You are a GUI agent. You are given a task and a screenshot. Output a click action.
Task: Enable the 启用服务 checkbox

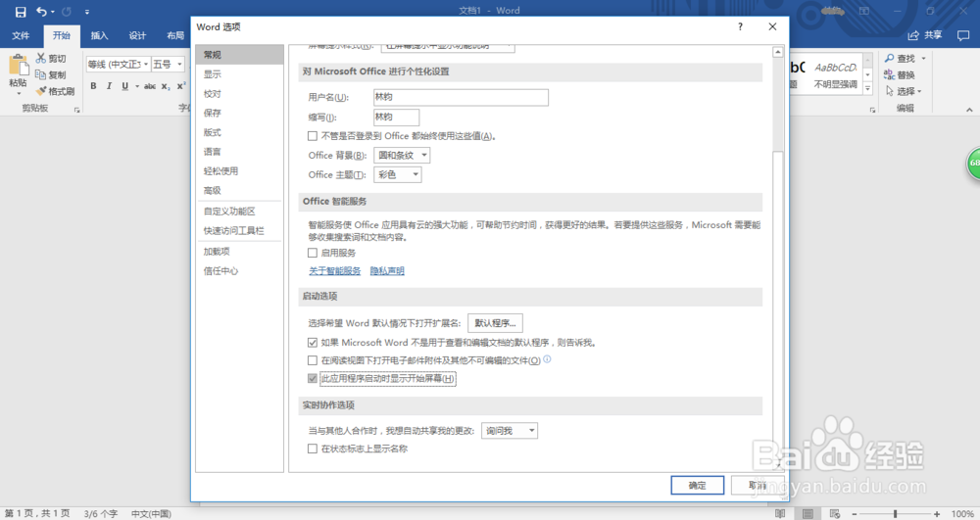[x=313, y=253]
